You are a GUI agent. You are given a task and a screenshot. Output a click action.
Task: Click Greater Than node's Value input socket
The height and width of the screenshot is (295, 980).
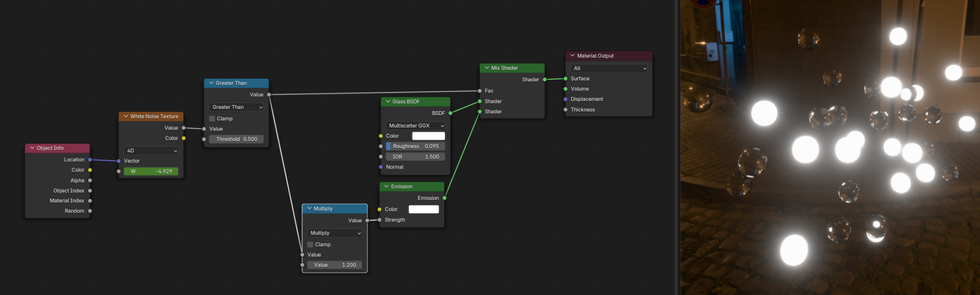204,129
